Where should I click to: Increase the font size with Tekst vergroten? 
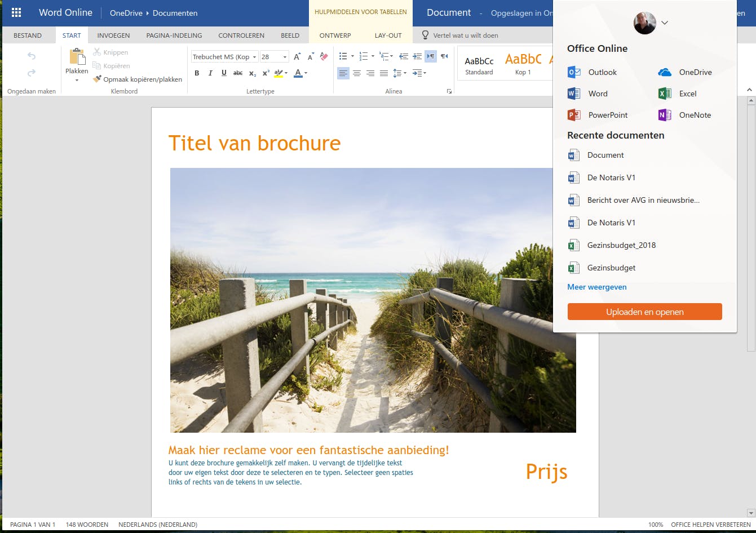click(x=297, y=56)
